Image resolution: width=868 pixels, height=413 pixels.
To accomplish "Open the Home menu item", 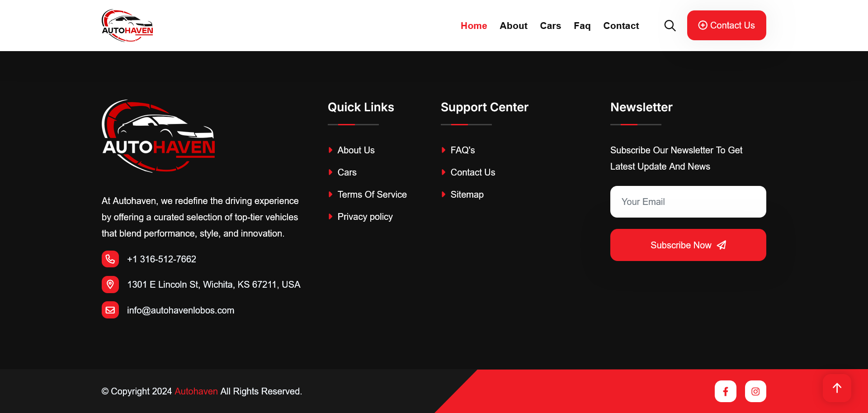I will pyautogui.click(x=473, y=26).
